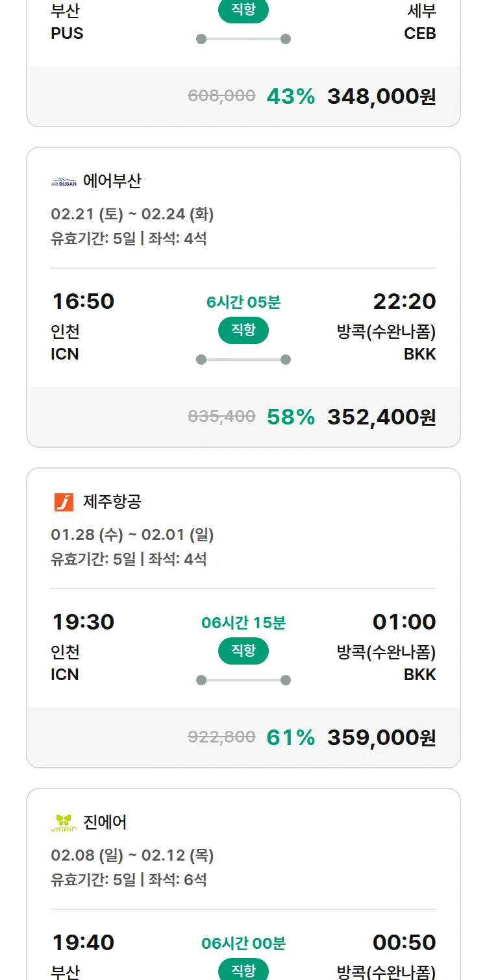Screen dimensions: 487x980
Task: Click the 58% discount label
Action: pyautogui.click(x=290, y=417)
